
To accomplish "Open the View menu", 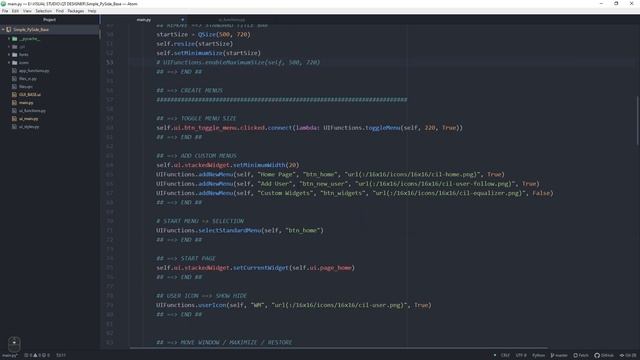I will (x=27, y=11).
